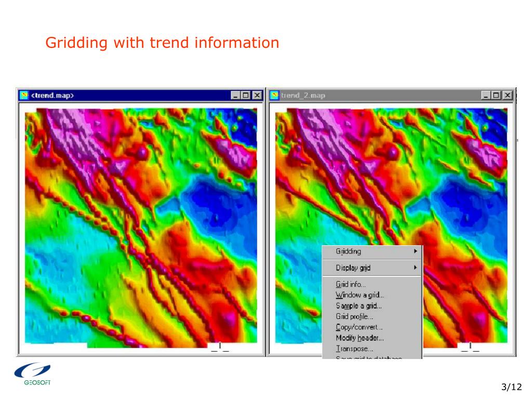Screen dimensions: 532x399
Task: Activate the trend.map title bar
Action: [141, 96]
